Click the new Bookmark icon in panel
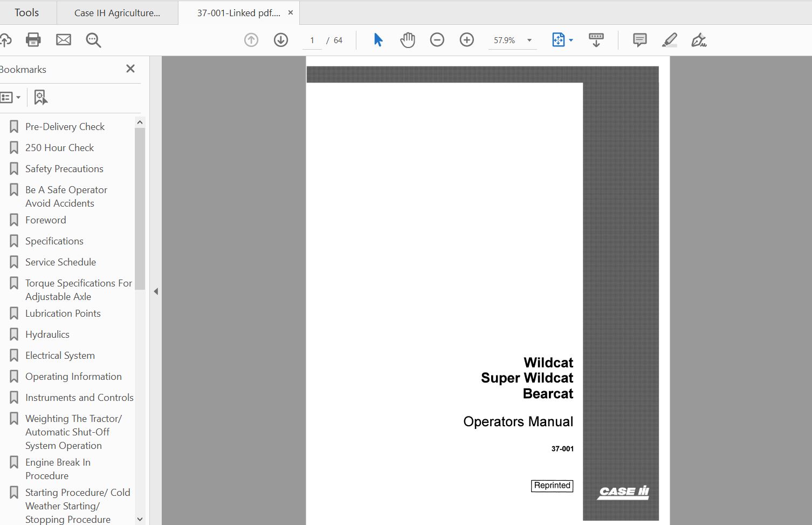 pyautogui.click(x=40, y=97)
